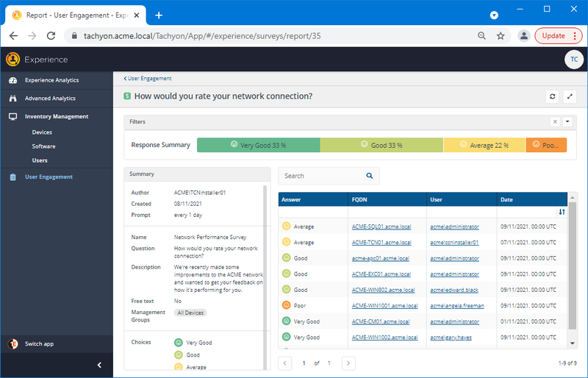The height and width of the screenshot is (378, 588).
Task: Close the Report - User Engagement tab
Action: [137, 15]
